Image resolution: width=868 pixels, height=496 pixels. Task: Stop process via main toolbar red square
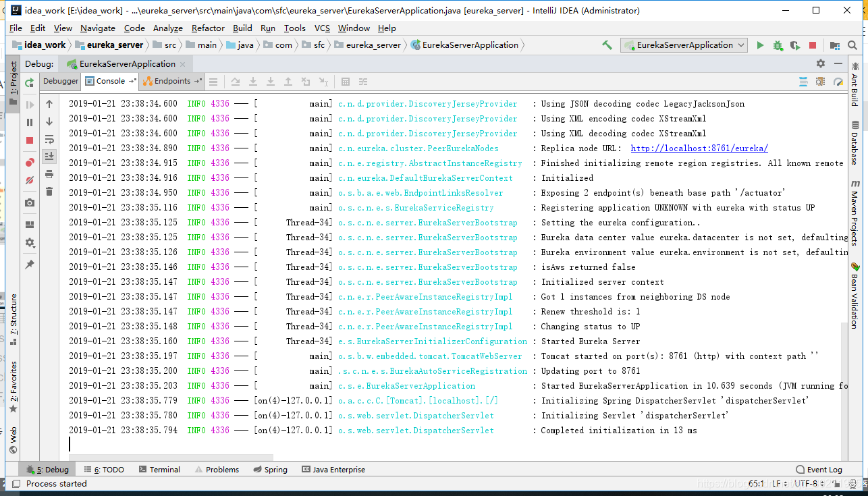(813, 45)
